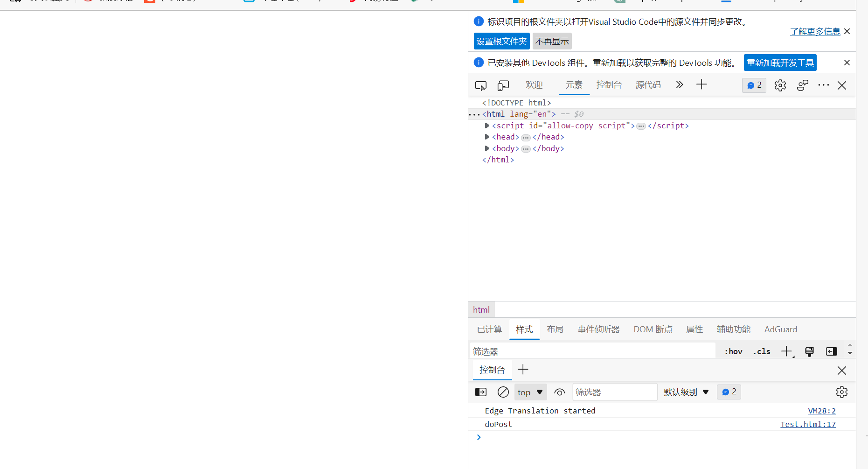Open 了解更多信息 link
Screen dimensions: 868x469
tap(815, 31)
